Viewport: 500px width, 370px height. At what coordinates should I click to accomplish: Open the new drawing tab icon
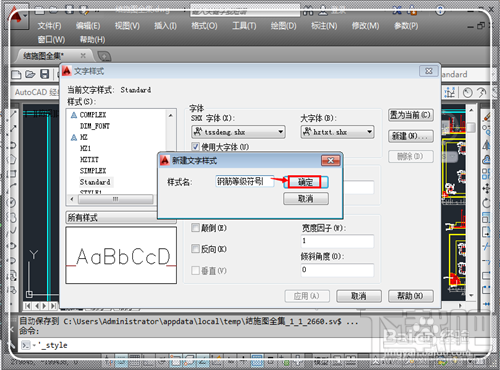104,56
